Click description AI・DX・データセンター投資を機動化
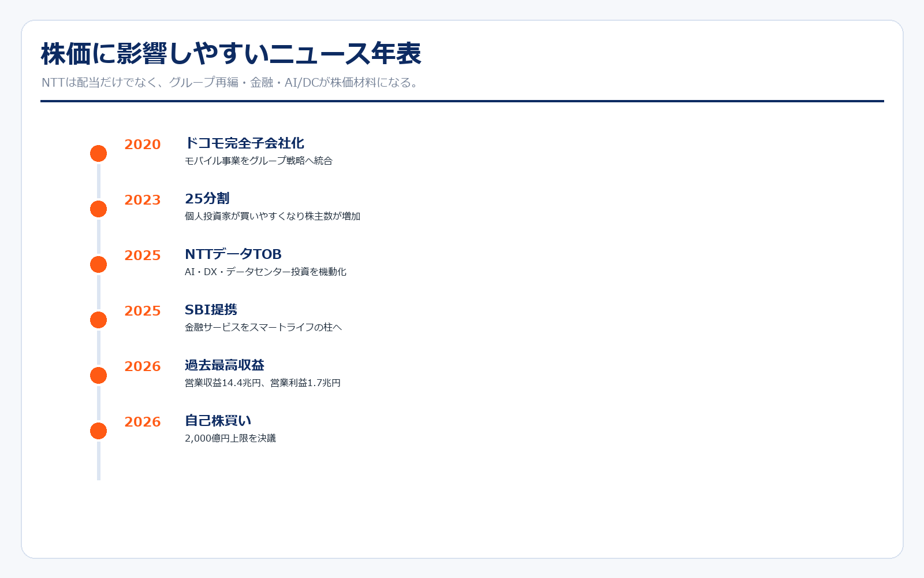Image resolution: width=924 pixels, height=578 pixels. (x=266, y=272)
